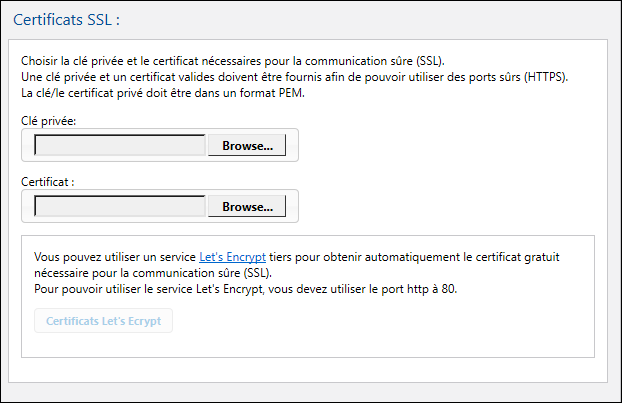Click the Certificats SSL section heading

click(x=67, y=19)
